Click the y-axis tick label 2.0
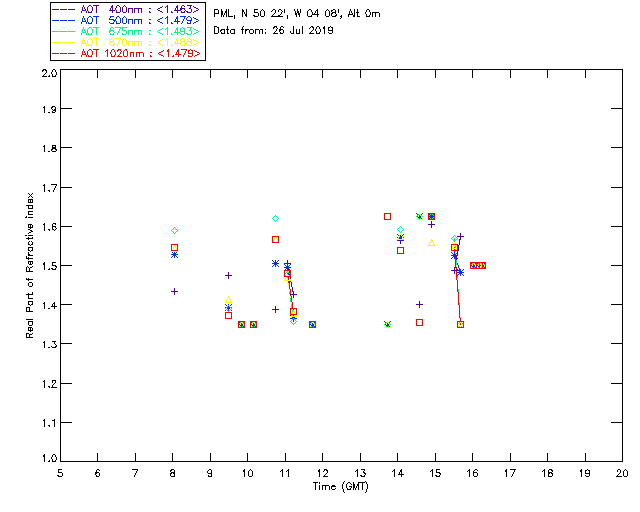The height and width of the screenshot is (512, 640). pos(49,74)
